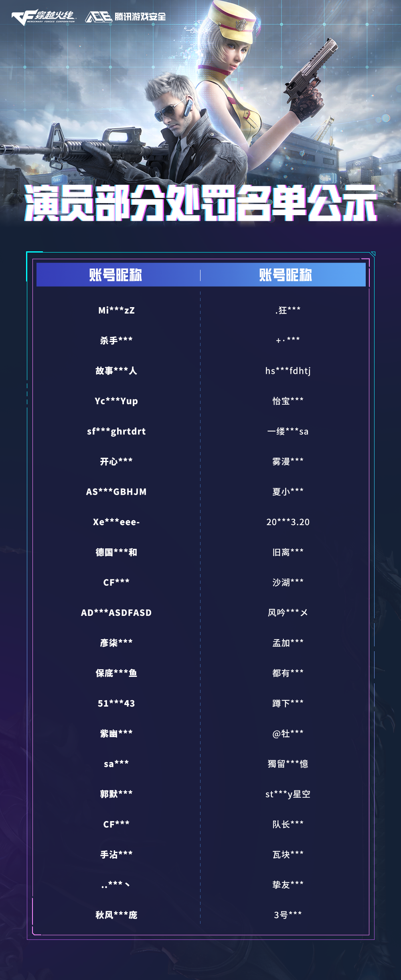401x980 pixels.
Task: Click the left 账号昵称 column header
Action: (115, 275)
